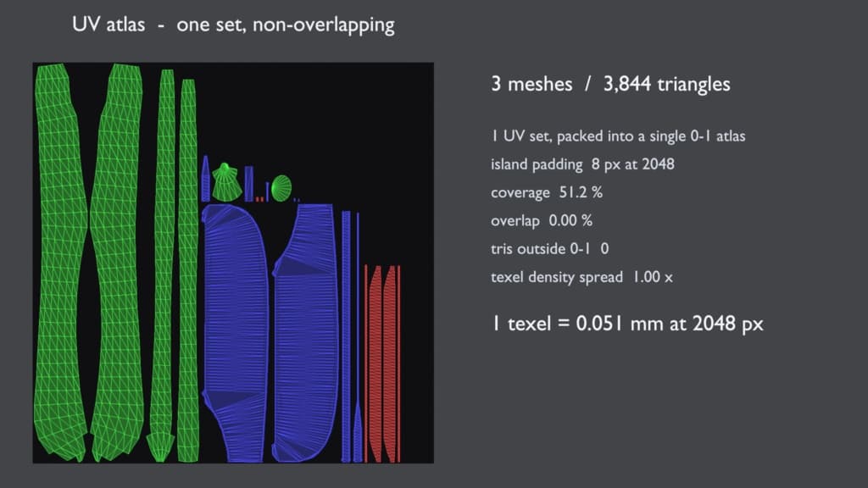
Task: Click the '1 texel = 0.051 mm' text
Action: point(559,323)
